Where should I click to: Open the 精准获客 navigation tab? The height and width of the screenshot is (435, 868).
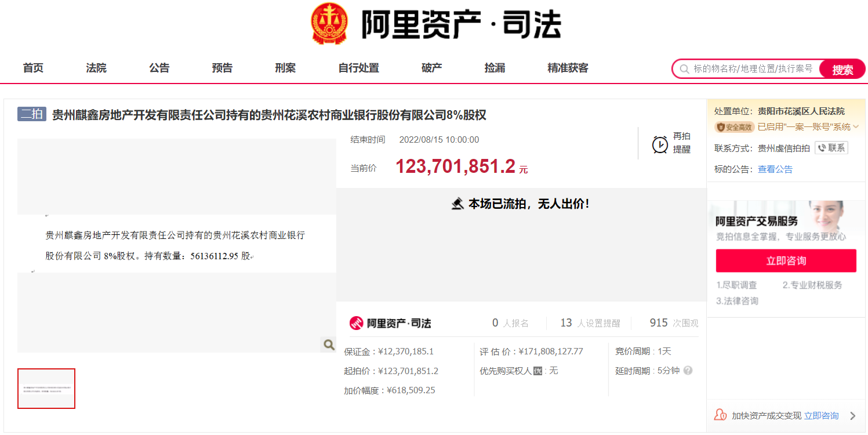pos(568,68)
